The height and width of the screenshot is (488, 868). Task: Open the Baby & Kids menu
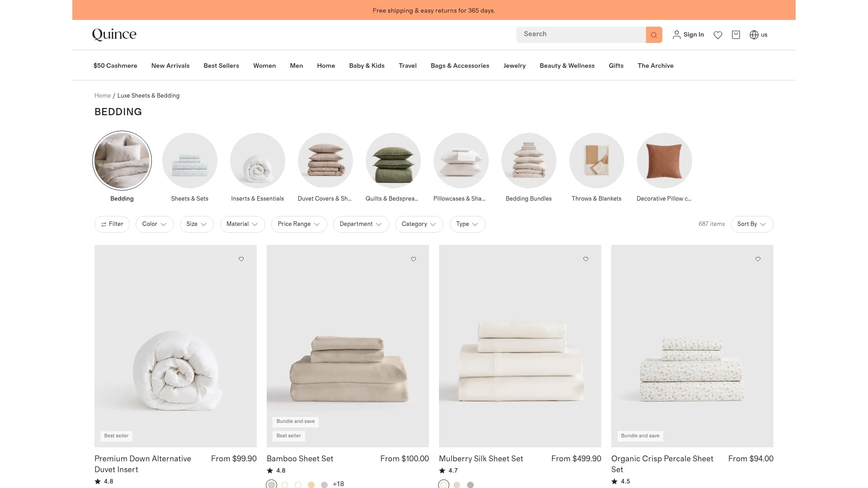pos(367,66)
